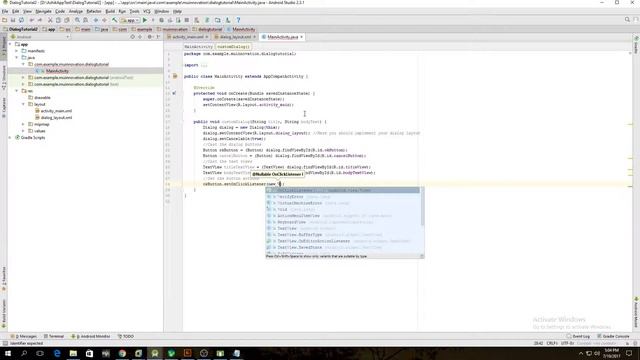Click the line 18 override gutter icon

[x=174, y=93]
